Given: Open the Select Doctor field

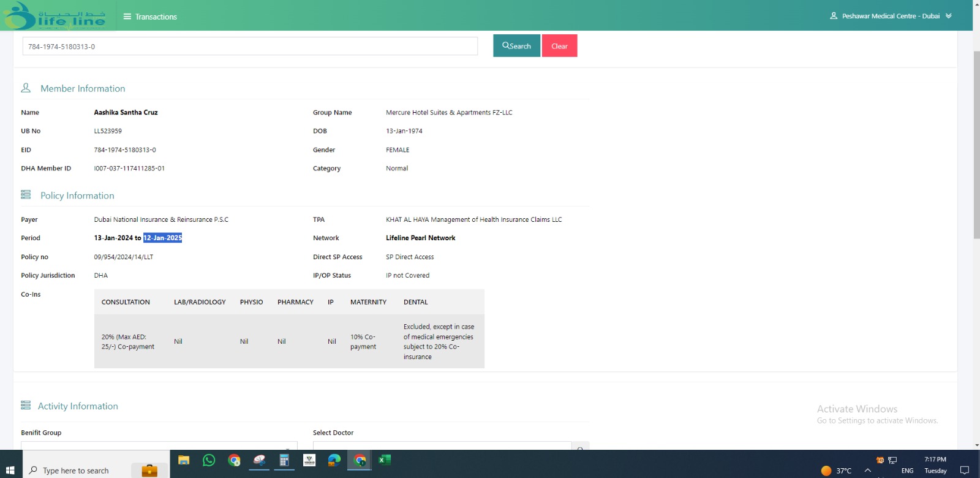Looking at the screenshot, I should point(442,446).
